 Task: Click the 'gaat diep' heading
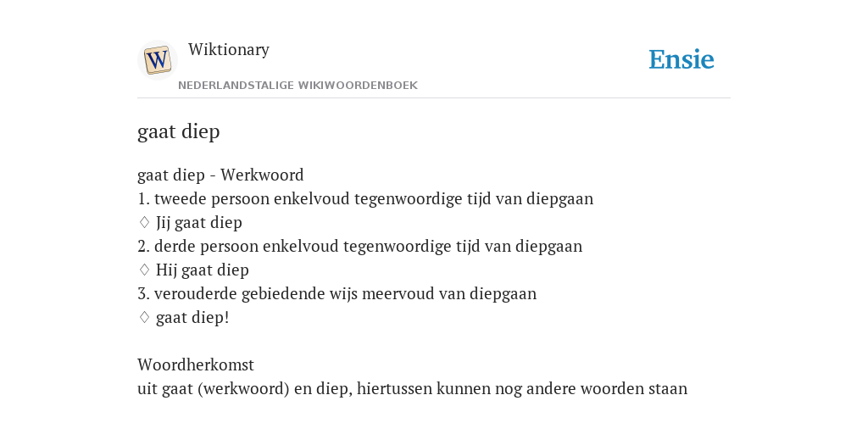(x=179, y=131)
